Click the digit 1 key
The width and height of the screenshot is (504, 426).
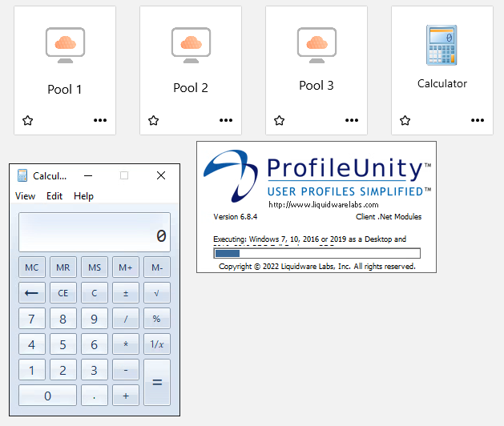tap(32, 370)
